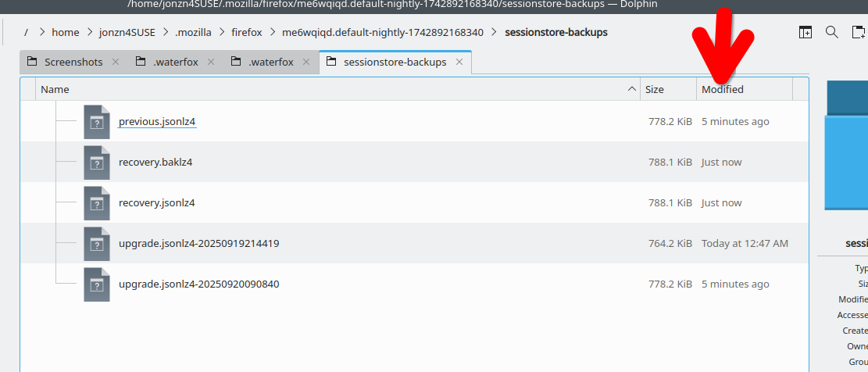Click the recovery.jsonlz4 file icon
The width and height of the screenshot is (868, 372).
click(x=96, y=203)
